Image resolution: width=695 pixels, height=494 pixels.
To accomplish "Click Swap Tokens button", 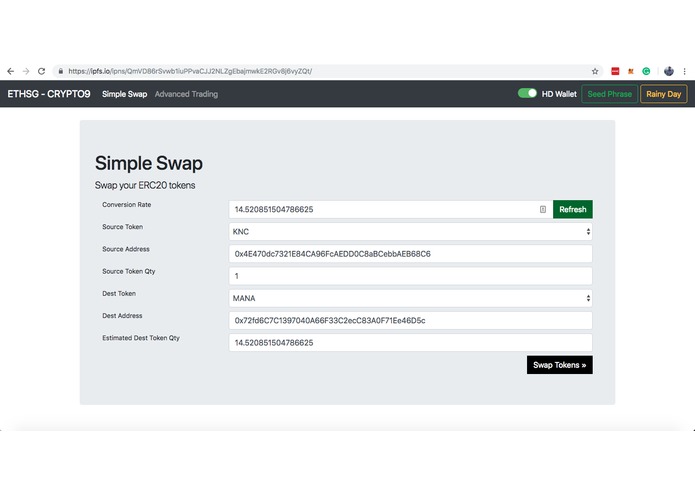I will 559,365.
